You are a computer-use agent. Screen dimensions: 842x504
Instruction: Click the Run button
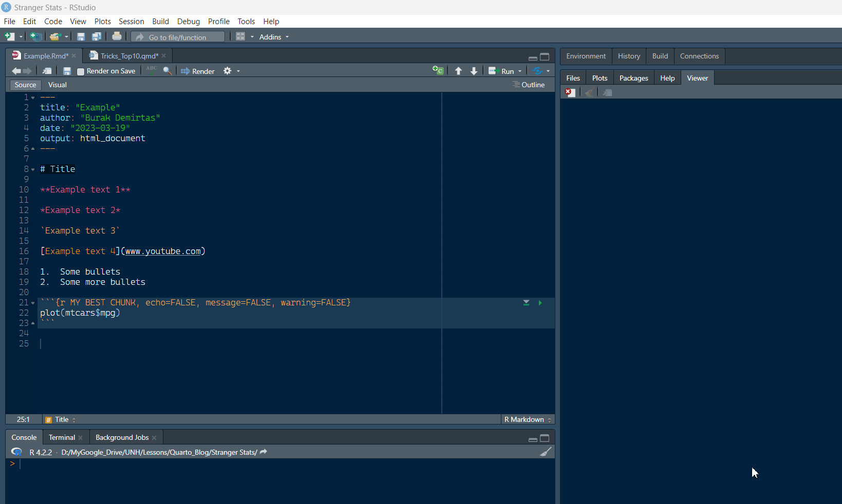coord(501,71)
